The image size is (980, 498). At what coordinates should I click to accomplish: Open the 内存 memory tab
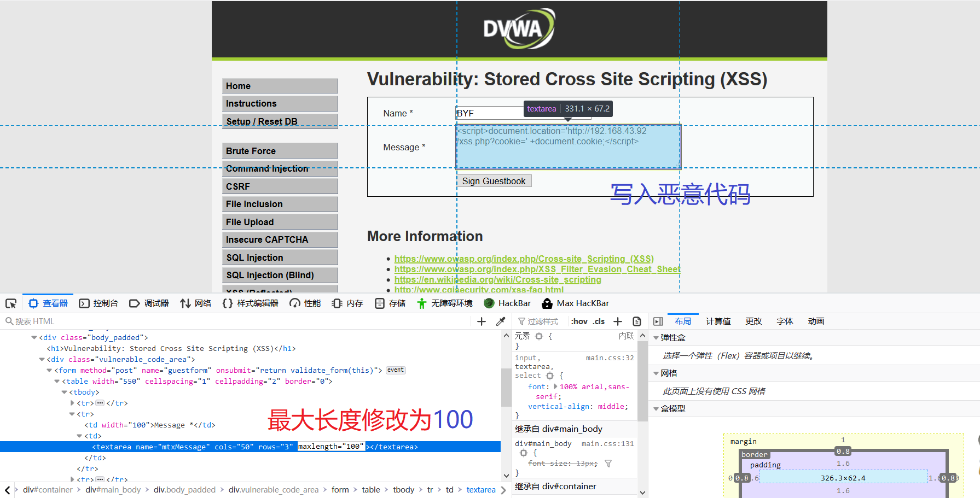click(347, 303)
